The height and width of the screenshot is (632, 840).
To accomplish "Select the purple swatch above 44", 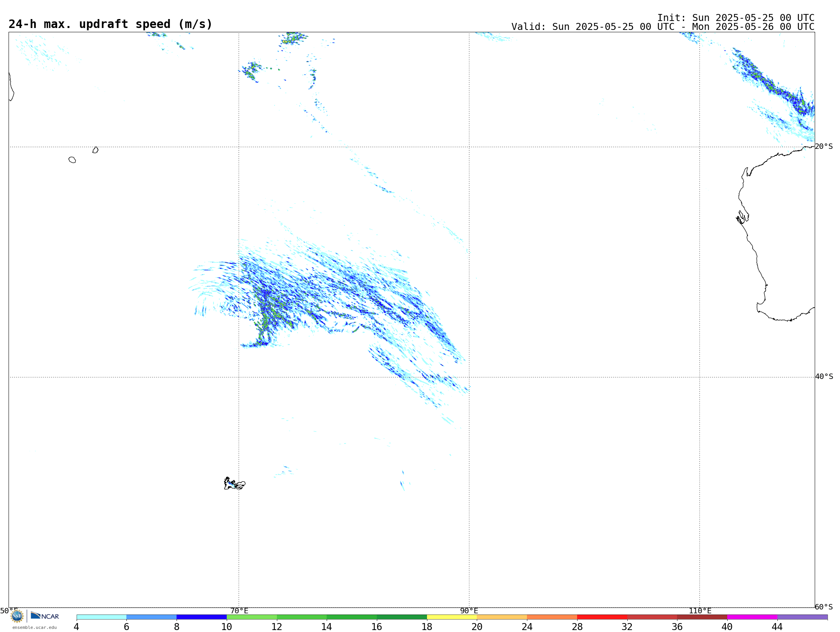I will (x=802, y=617).
